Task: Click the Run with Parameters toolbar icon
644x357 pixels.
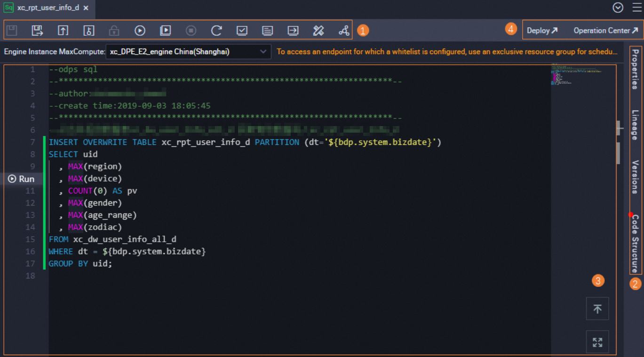Action: [x=165, y=31]
